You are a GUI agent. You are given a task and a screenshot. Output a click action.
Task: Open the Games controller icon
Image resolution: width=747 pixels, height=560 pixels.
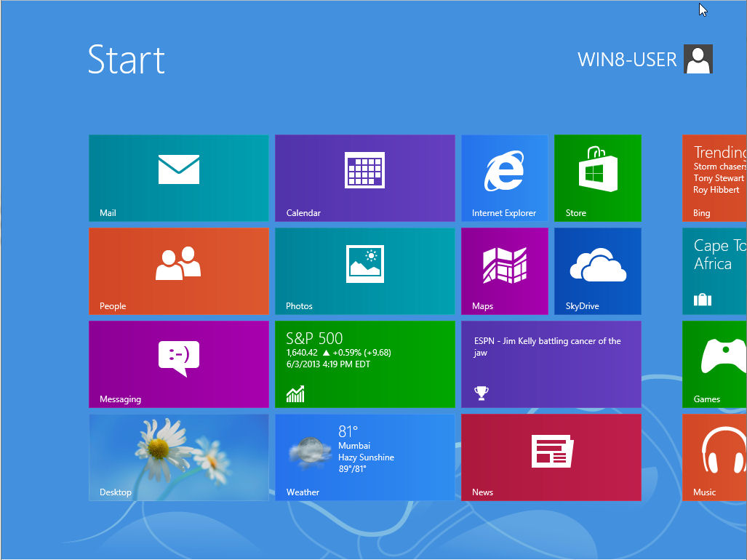tap(723, 355)
